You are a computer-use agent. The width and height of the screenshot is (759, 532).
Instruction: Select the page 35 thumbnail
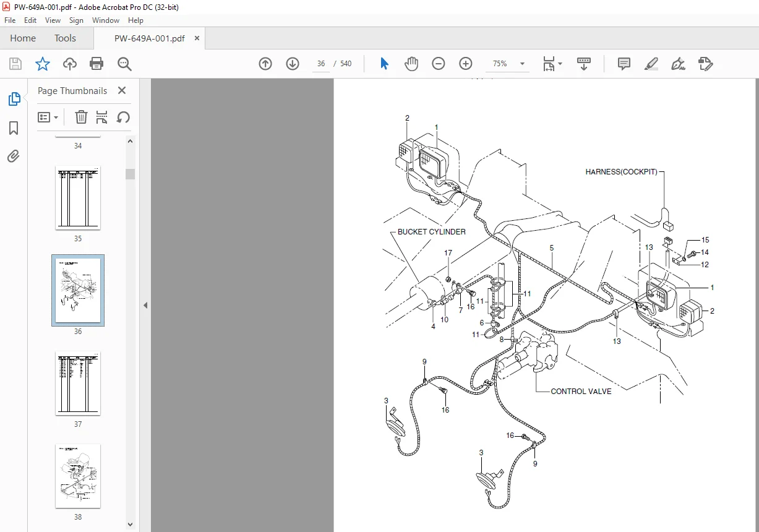coord(78,198)
